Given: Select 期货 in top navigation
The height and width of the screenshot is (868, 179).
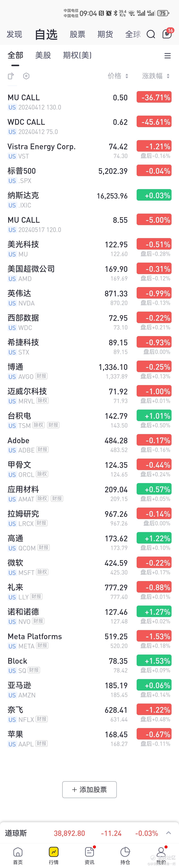Looking at the screenshot, I should (x=105, y=34).
